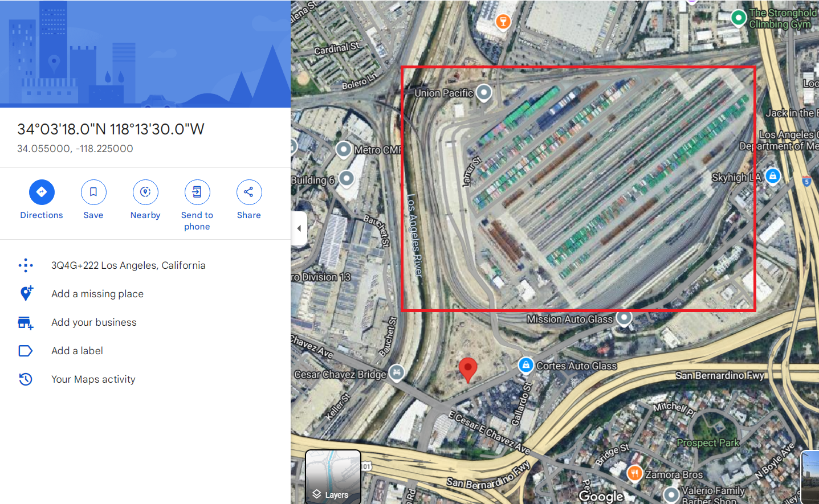
Task: Click The Stronghold Climbing Gym marker
Action: pyautogui.click(x=739, y=18)
